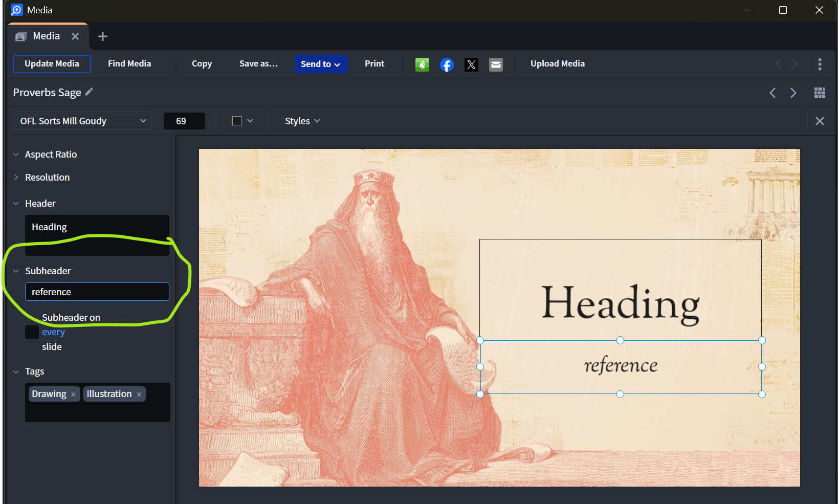Click the Heading text box in sidebar
This screenshot has width=838, height=504.
[97, 235]
